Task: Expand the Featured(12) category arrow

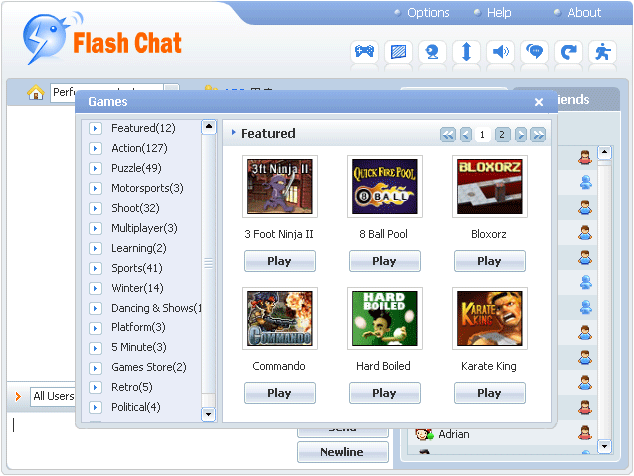Action: tap(95, 129)
